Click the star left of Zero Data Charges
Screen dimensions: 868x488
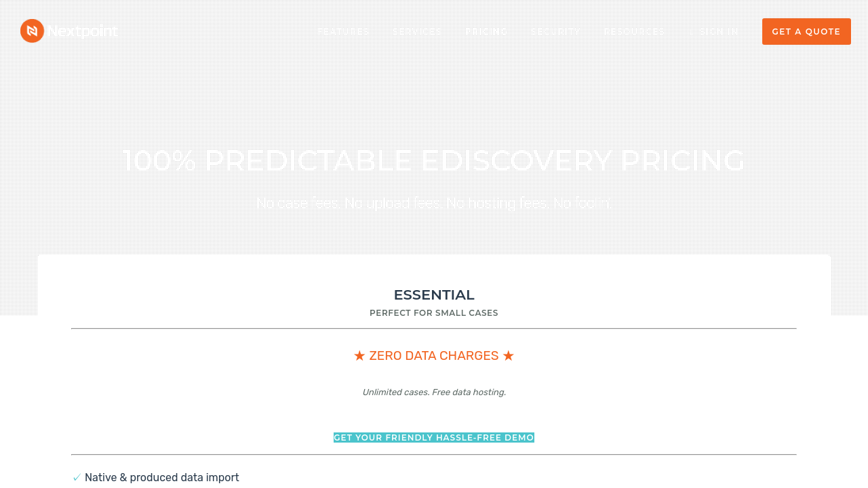pyautogui.click(x=359, y=356)
